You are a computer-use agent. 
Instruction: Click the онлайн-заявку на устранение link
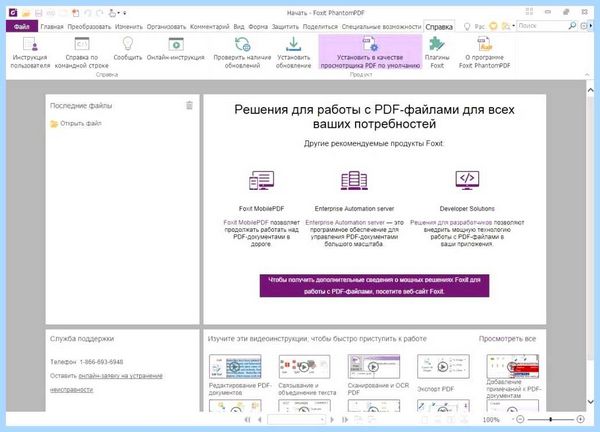121,376
